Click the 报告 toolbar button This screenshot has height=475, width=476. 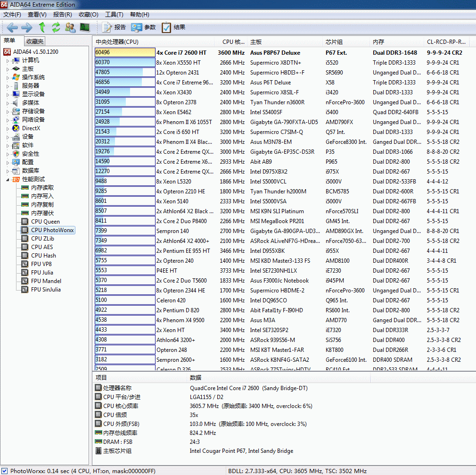(114, 27)
